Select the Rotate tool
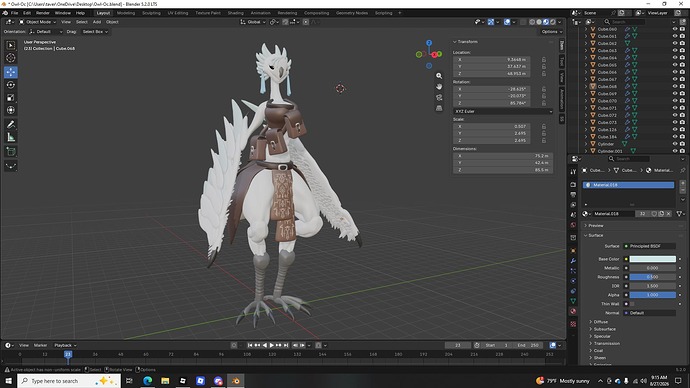This screenshot has height=388, width=690. click(x=11, y=85)
